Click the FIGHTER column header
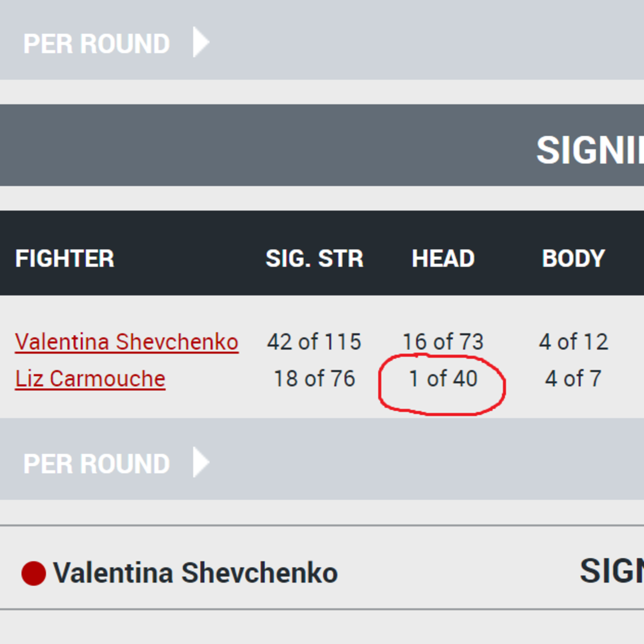This screenshot has width=644, height=644. click(x=65, y=258)
